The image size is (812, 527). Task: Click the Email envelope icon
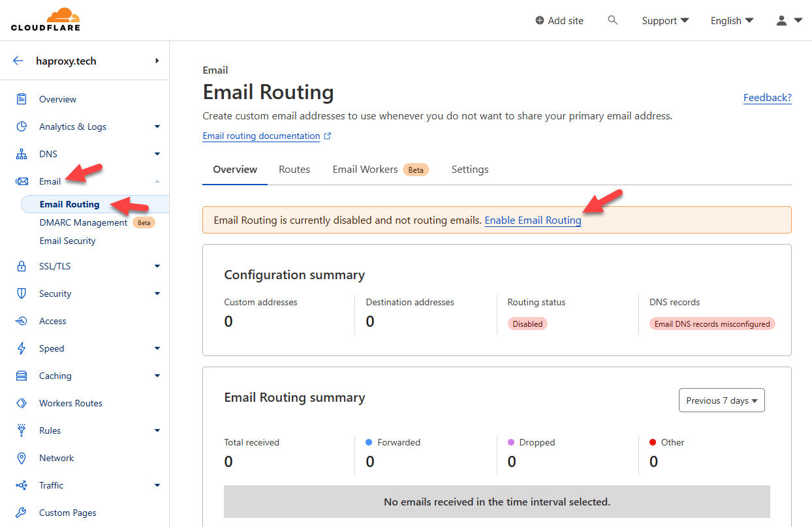(22, 181)
